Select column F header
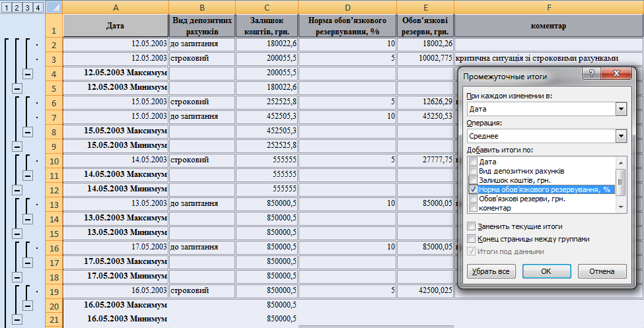 point(549,7)
